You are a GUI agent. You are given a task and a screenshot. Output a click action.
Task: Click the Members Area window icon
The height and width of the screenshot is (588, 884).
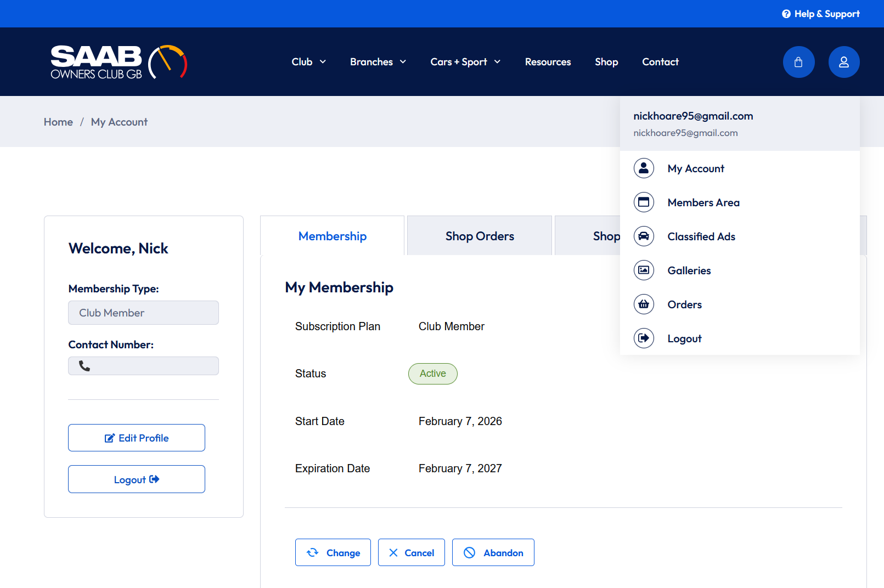tap(644, 202)
